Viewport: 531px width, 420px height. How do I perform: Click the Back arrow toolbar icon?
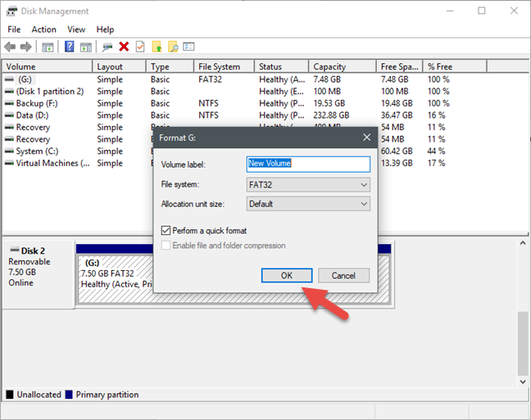10,47
